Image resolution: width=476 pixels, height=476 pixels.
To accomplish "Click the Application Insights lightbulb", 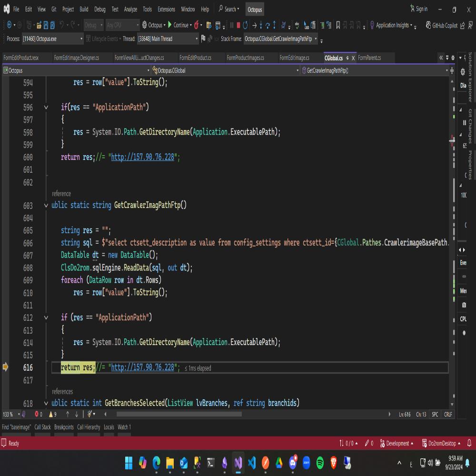I will pyautogui.click(x=372, y=25).
